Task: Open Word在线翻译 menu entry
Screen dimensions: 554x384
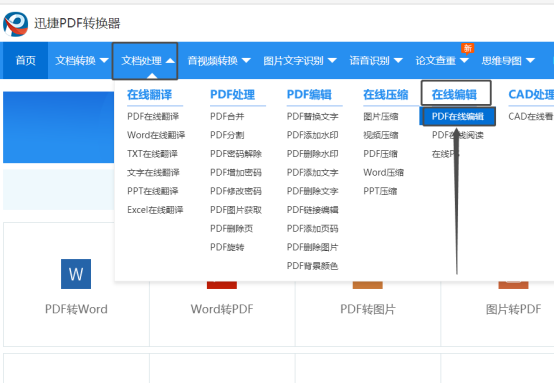Action: point(156,135)
